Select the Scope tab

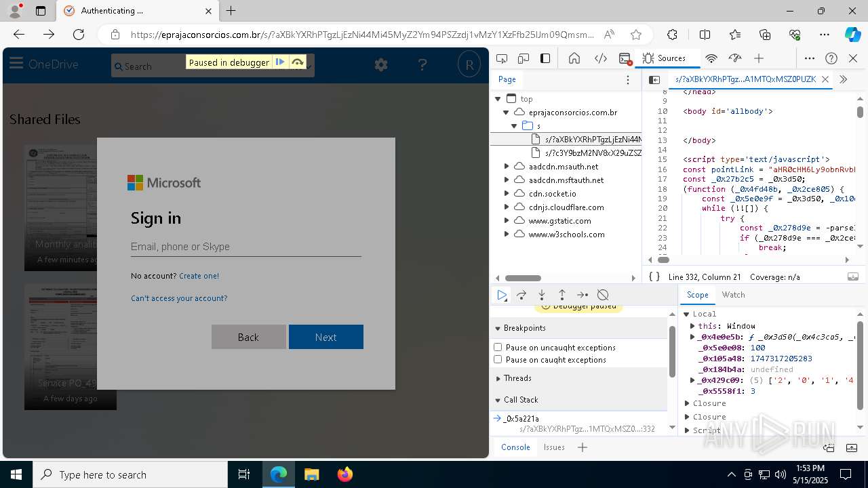coord(697,295)
